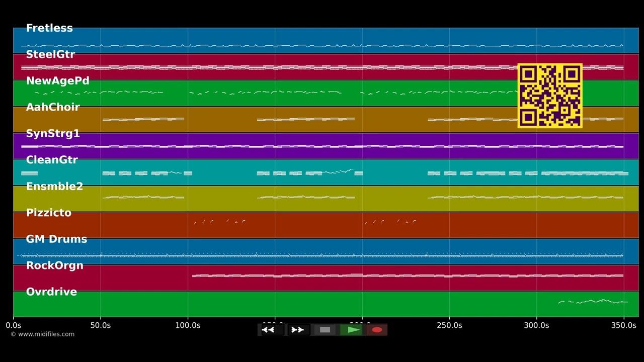Click the gray stop button
The image size is (644, 362).
point(325,330)
